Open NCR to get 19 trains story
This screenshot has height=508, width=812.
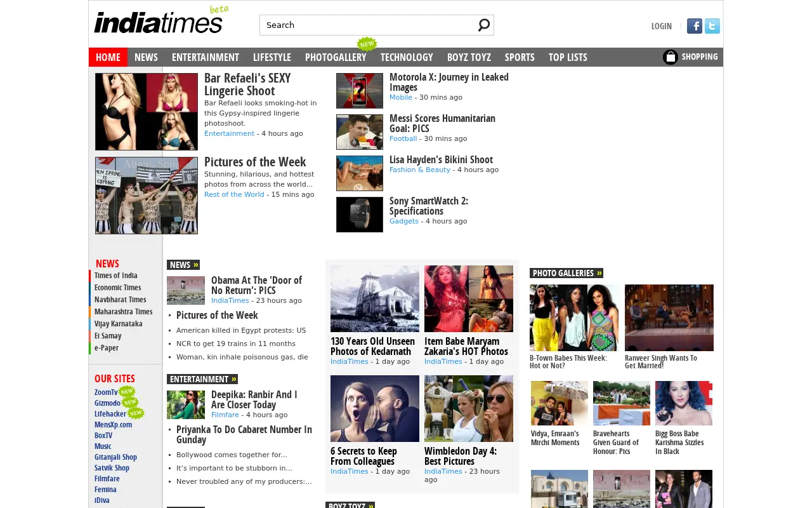click(x=236, y=344)
